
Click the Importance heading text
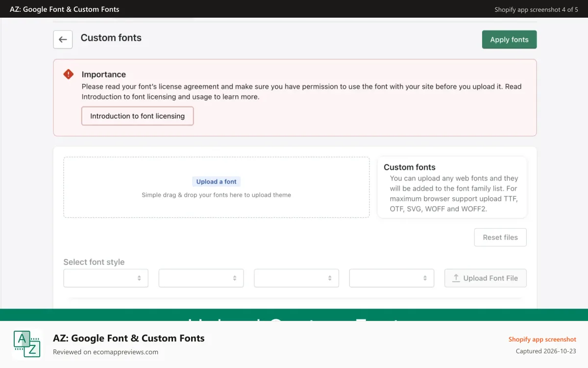104,75
